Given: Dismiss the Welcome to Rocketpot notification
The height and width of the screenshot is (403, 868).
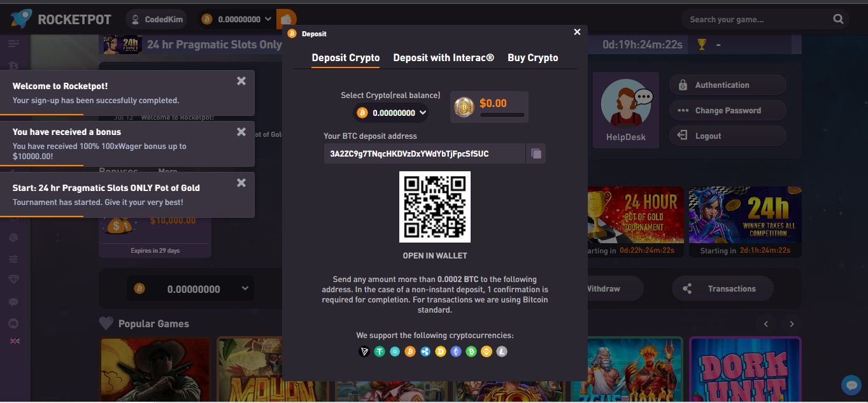Looking at the screenshot, I should (241, 81).
